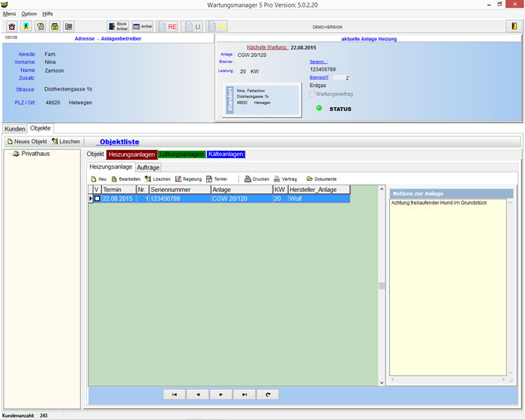525x420 pixels.
Task: Click the Drucken printer icon
Action: point(247,179)
